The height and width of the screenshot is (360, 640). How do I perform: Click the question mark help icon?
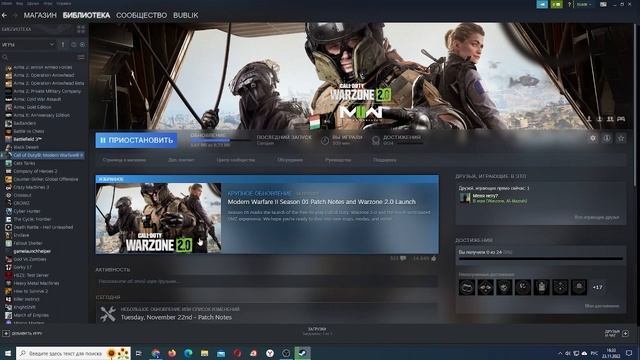[x=569, y=4]
